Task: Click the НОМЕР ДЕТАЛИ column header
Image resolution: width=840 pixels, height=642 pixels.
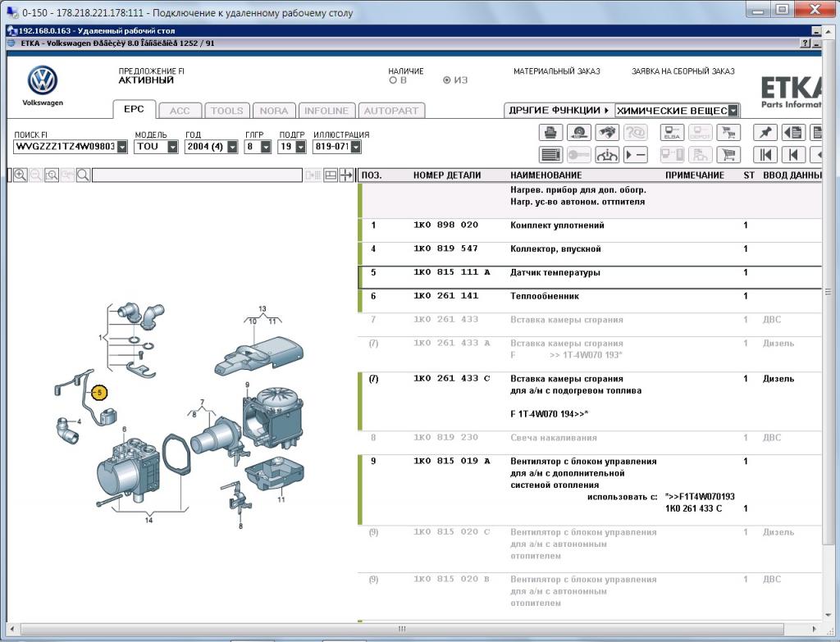Action: pos(447,175)
